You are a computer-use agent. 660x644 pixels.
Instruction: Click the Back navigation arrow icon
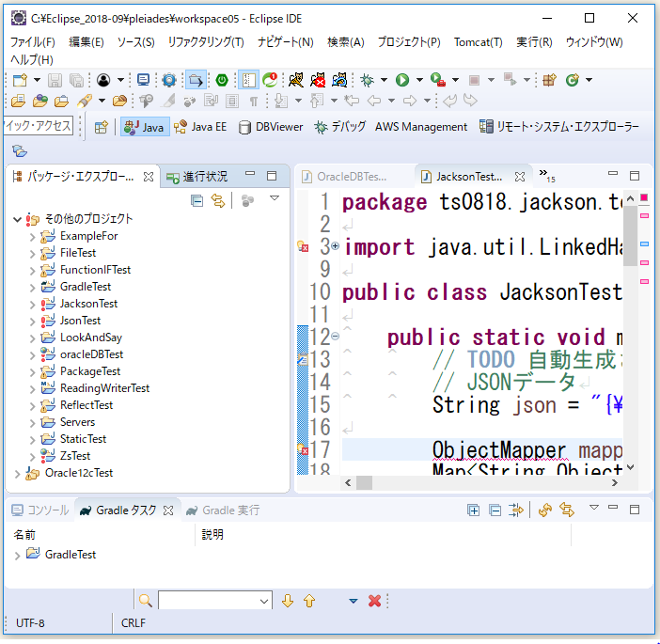click(374, 101)
